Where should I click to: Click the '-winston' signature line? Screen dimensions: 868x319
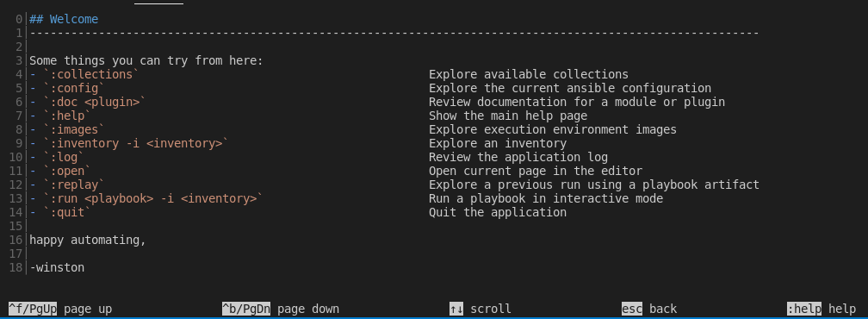[x=57, y=268]
